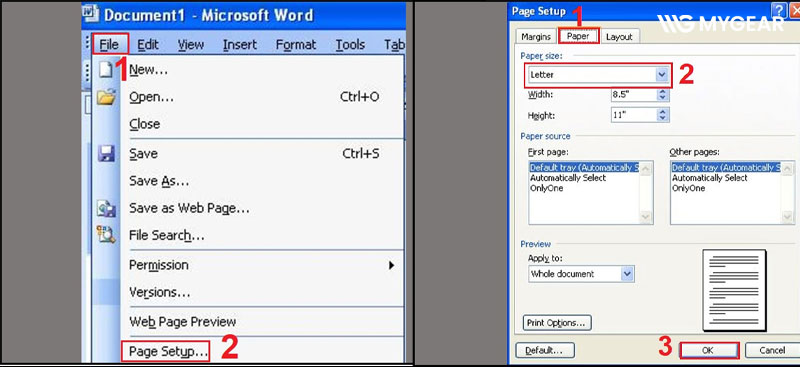Click the Other pages list scrollbar
Screen dimensions: 800x367
(788, 193)
